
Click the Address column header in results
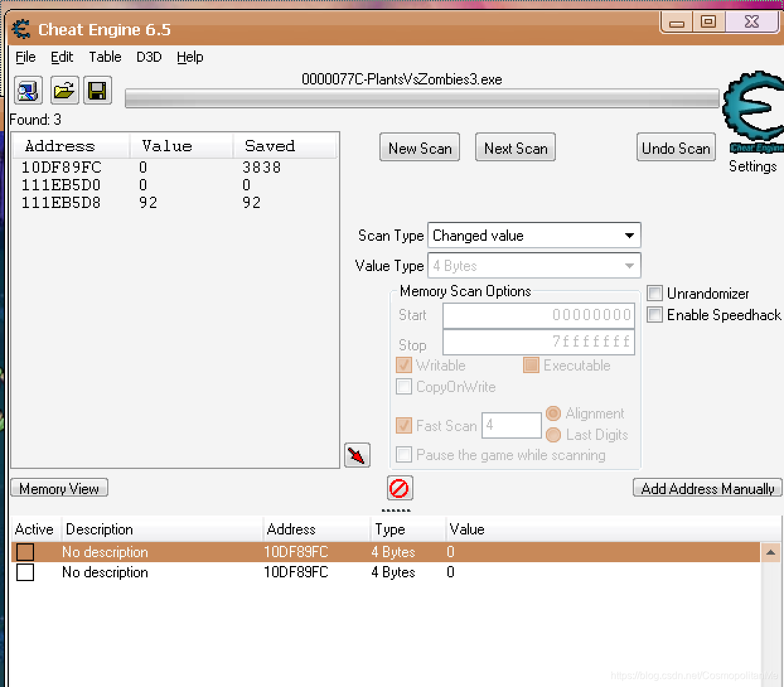71,146
